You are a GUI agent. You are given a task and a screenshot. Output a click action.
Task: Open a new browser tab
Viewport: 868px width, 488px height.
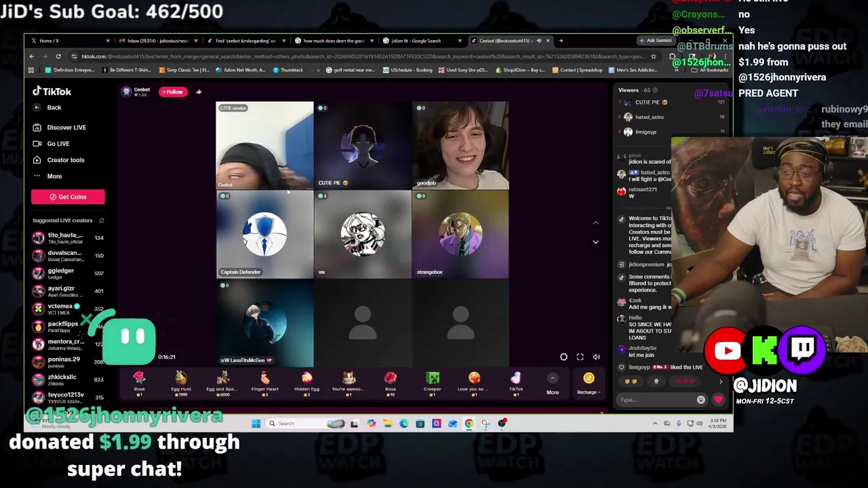[x=561, y=41]
